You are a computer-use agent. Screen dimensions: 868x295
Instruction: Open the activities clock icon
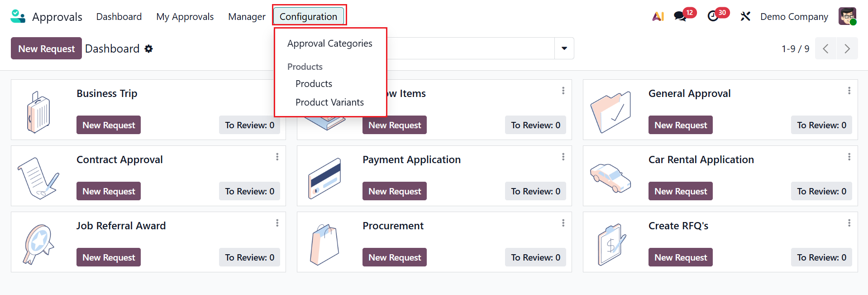713,17
